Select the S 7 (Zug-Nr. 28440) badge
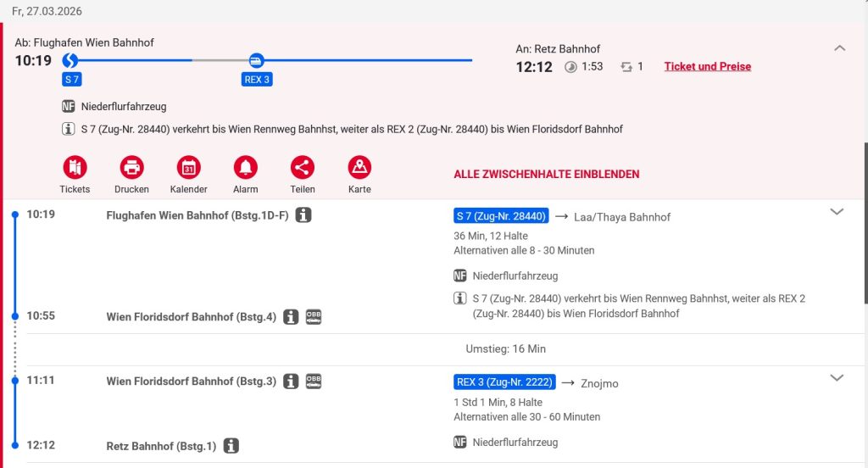 [501, 216]
